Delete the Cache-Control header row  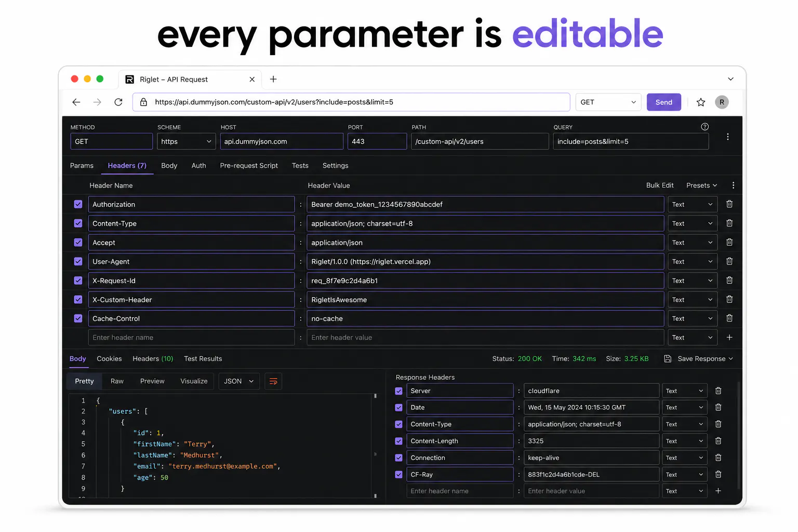tap(729, 318)
